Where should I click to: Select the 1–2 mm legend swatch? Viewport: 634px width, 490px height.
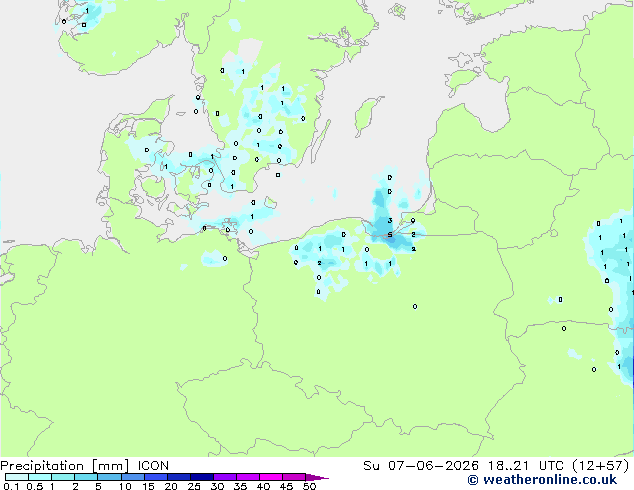click(63, 477)
